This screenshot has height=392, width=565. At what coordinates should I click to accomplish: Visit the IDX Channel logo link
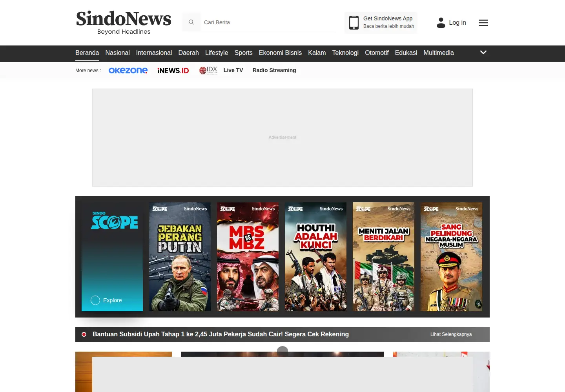click(208, 71)
